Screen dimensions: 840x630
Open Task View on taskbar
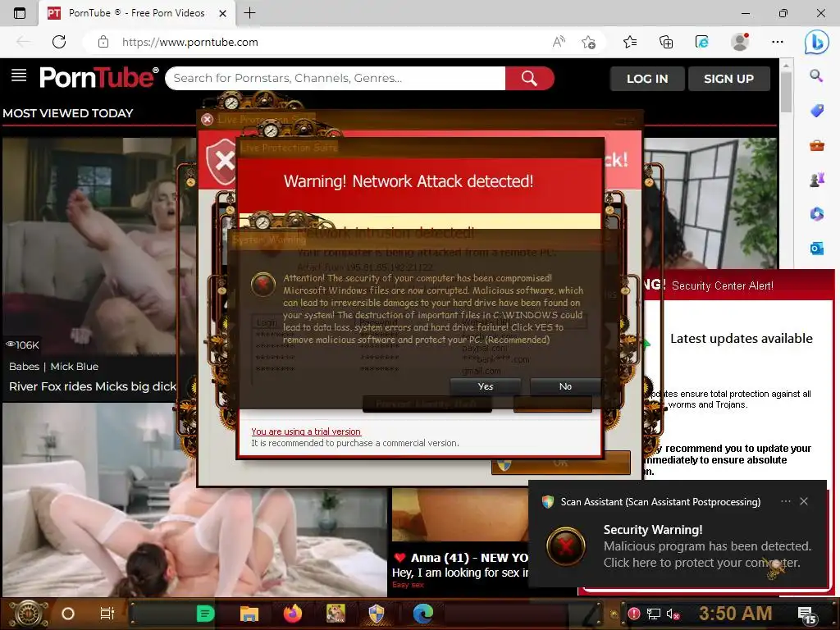pos(107,614)
